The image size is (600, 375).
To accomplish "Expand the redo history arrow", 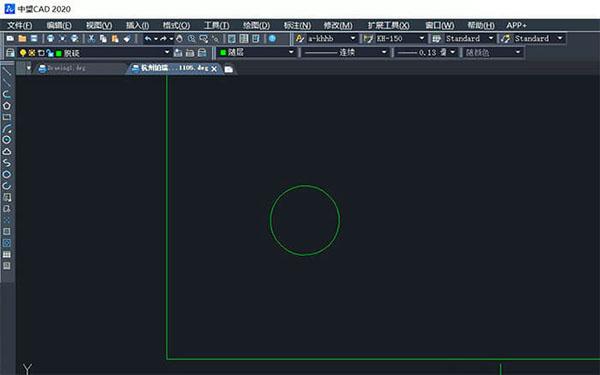I will point(171,39).
